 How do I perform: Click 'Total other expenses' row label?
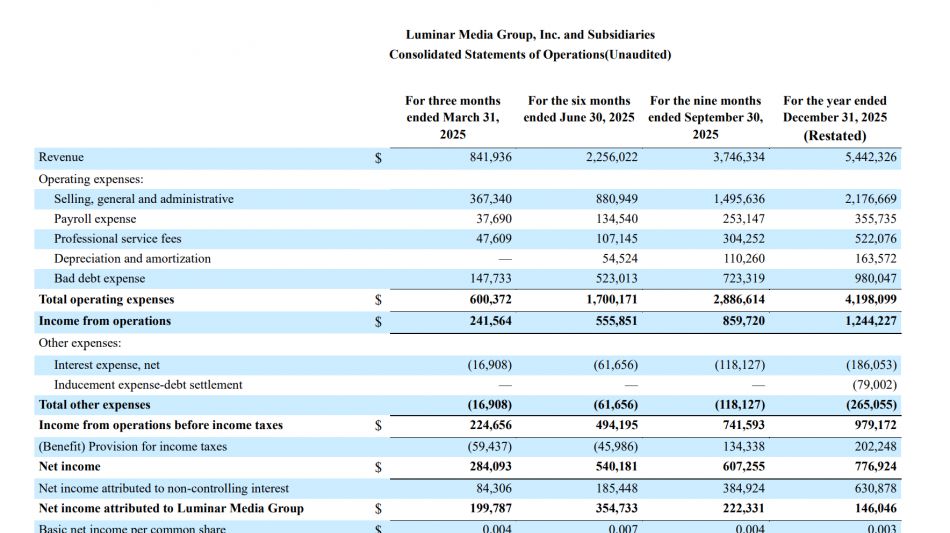(x=95, y=405)
